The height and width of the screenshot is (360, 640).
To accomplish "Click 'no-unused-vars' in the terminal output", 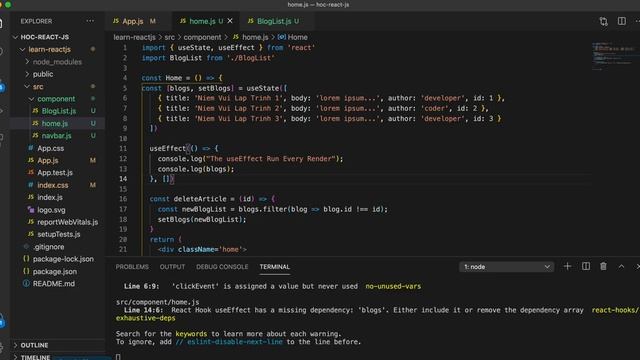I will coord(393,287).
